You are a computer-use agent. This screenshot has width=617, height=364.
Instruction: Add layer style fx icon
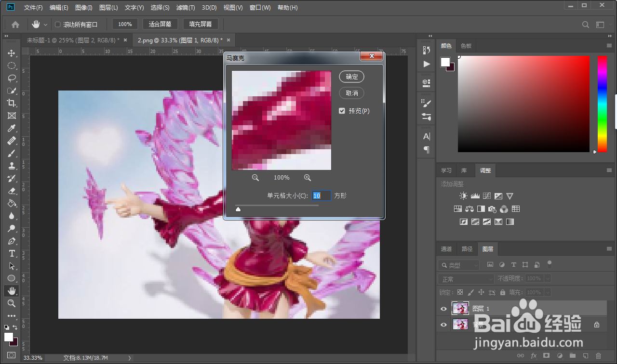(534, 356)
